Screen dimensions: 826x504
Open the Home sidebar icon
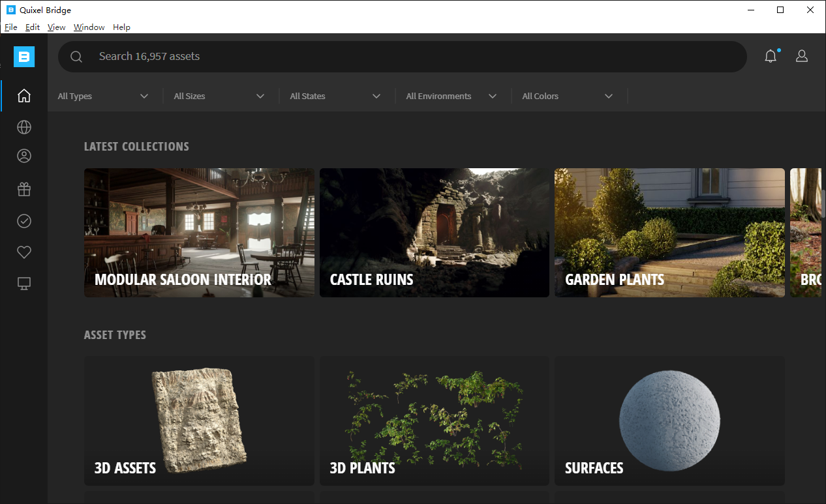pos(24,96)
